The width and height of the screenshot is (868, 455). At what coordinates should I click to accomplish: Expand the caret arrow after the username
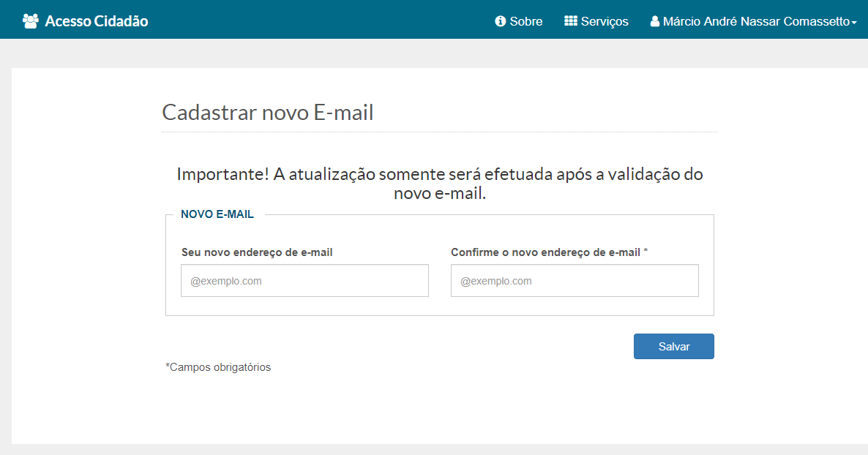tap(854, 23)
